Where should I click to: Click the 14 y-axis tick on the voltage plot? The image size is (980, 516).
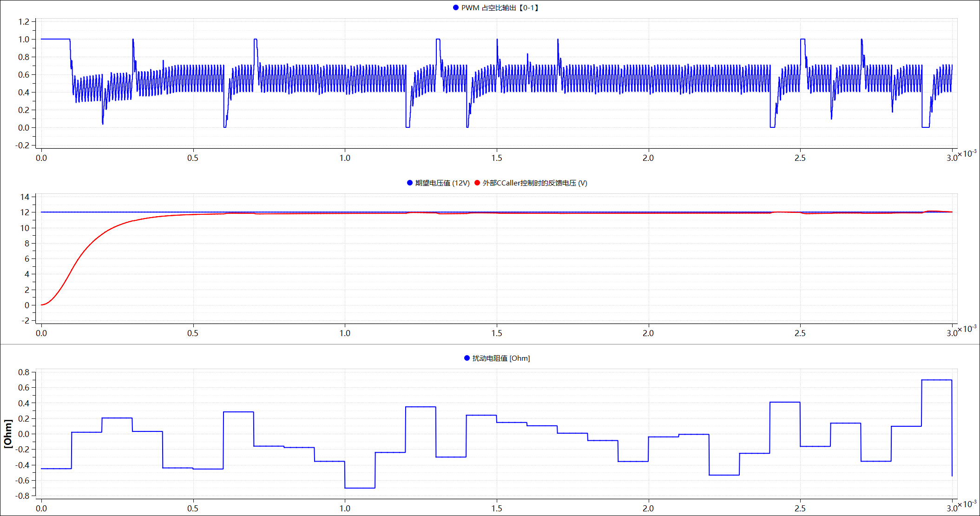(25, 197)
